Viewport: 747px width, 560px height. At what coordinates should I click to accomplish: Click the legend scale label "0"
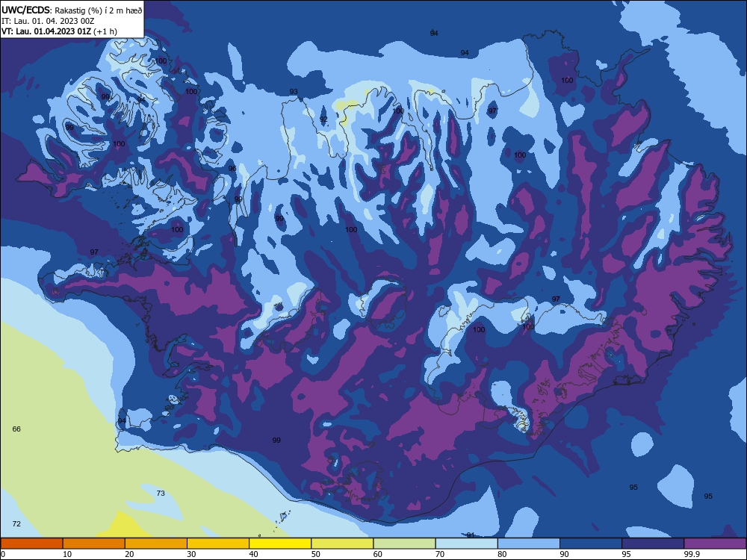[x=3, y=554]
